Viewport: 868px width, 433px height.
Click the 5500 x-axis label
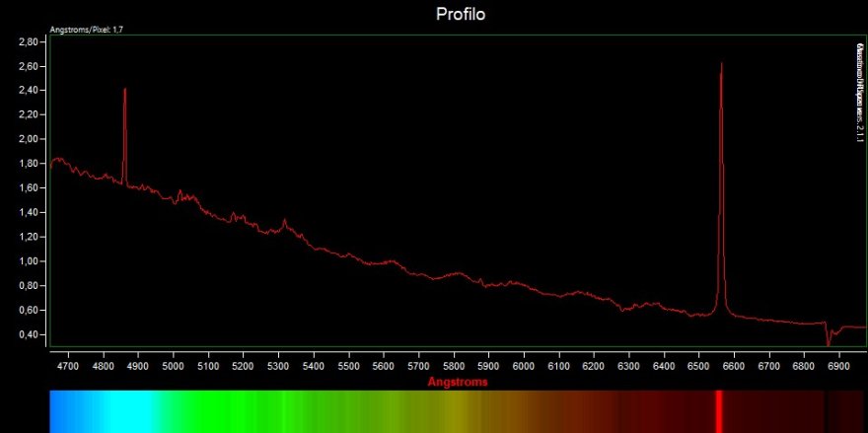(348, 366)
